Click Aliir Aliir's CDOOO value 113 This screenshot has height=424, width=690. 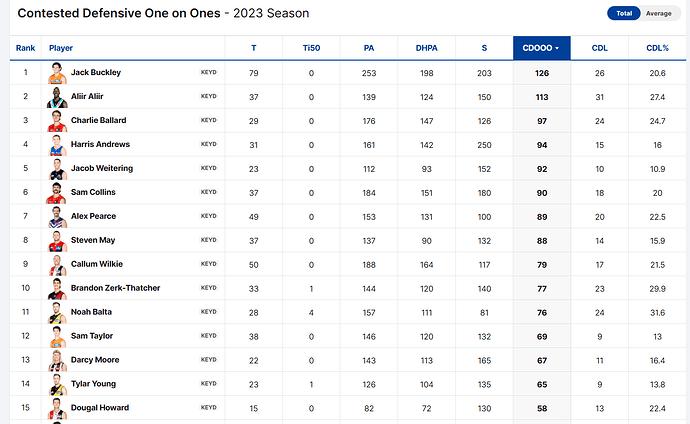pos(542,97)
